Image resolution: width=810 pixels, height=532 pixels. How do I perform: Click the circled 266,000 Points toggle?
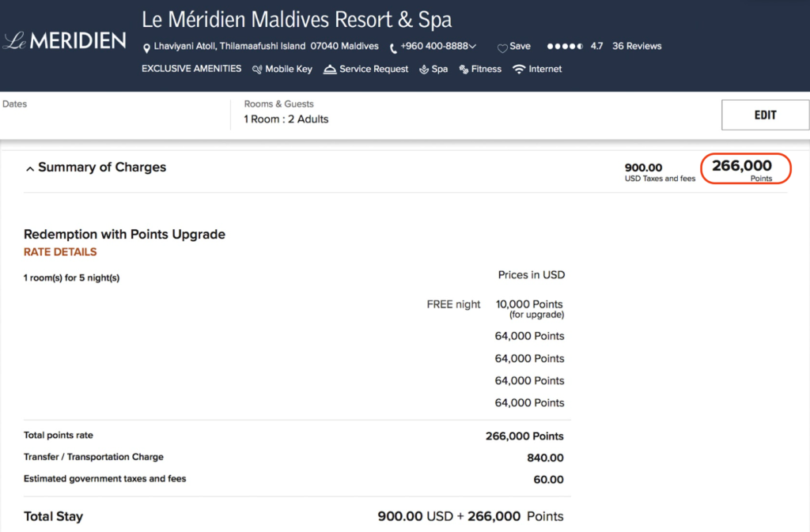(x=745, y=168)
